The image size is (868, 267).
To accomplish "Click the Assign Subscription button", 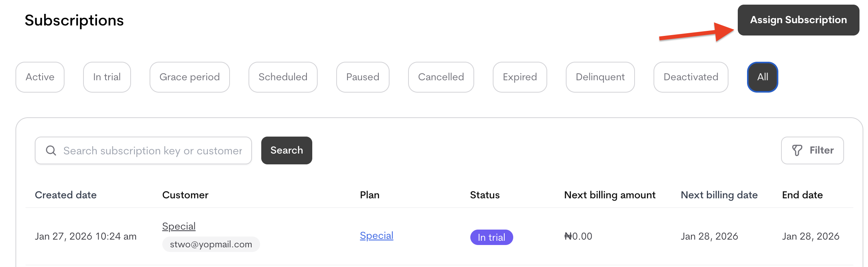I will [798, 20].
